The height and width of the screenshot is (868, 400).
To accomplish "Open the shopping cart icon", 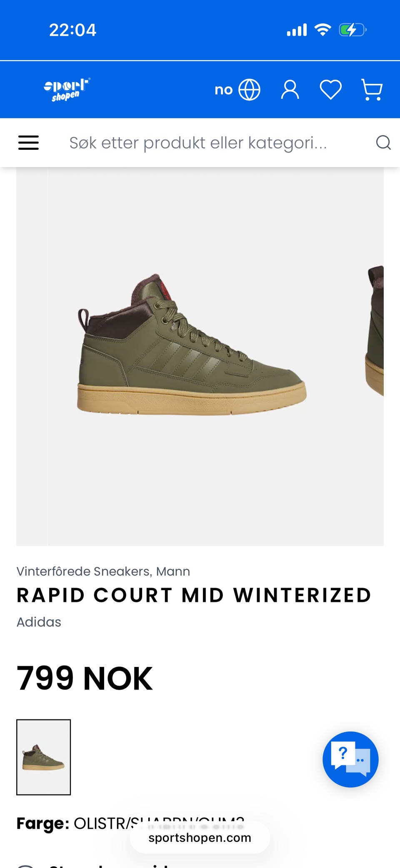I will point(372,90).
